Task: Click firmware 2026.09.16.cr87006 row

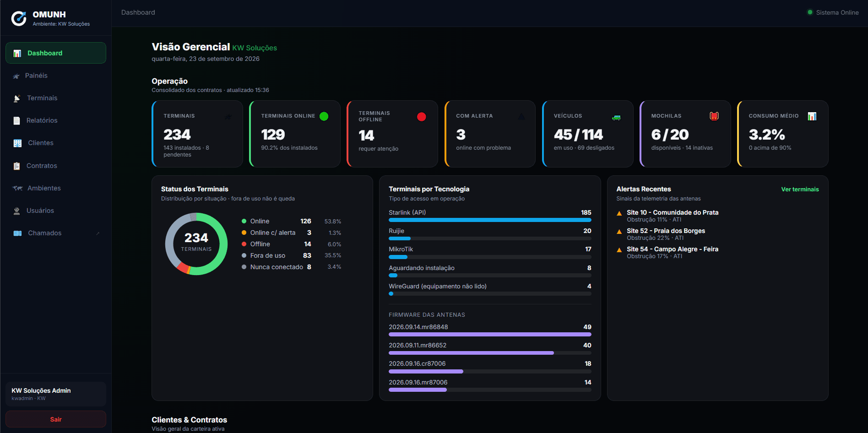Action: (x=490, y=367)
